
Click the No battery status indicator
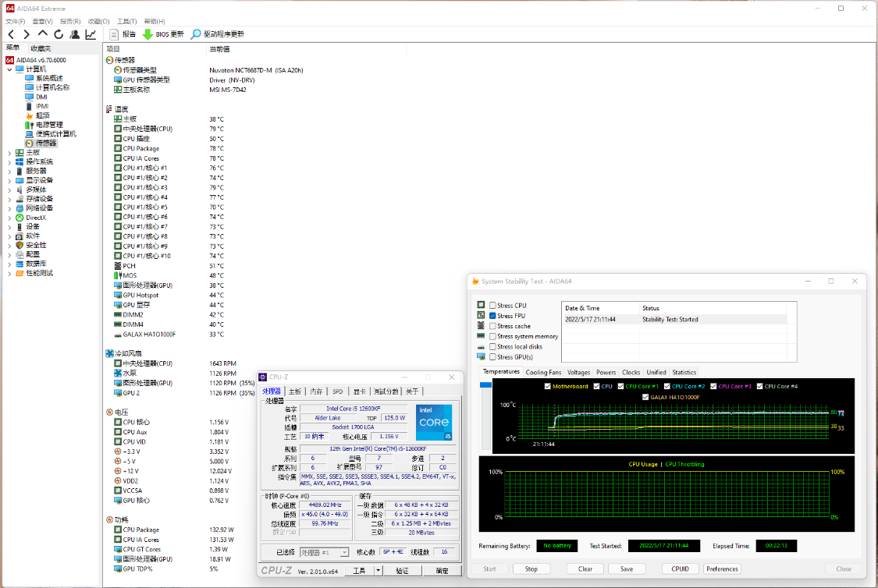click(556, 545)
